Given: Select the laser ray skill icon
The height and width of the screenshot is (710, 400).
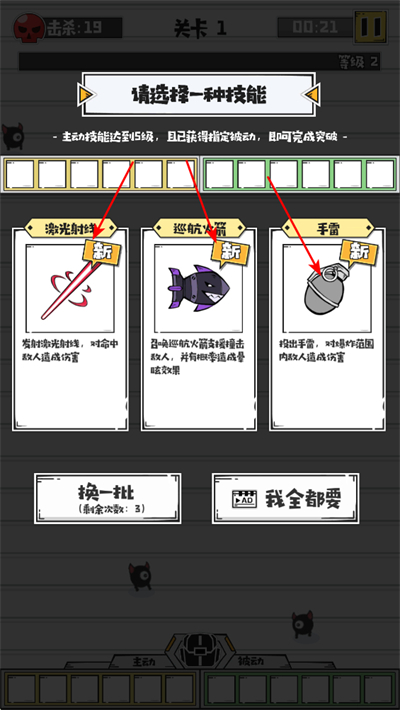Looking at the screenshot, I should pyautogui.click(x=70, y=289).
